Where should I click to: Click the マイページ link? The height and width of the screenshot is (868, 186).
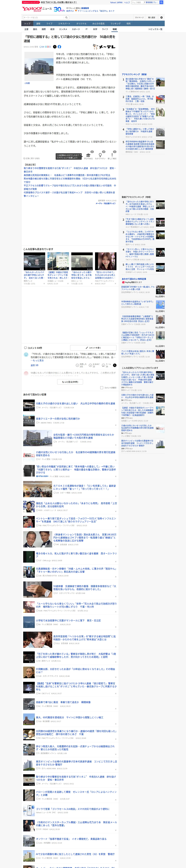tap(139, 18)
